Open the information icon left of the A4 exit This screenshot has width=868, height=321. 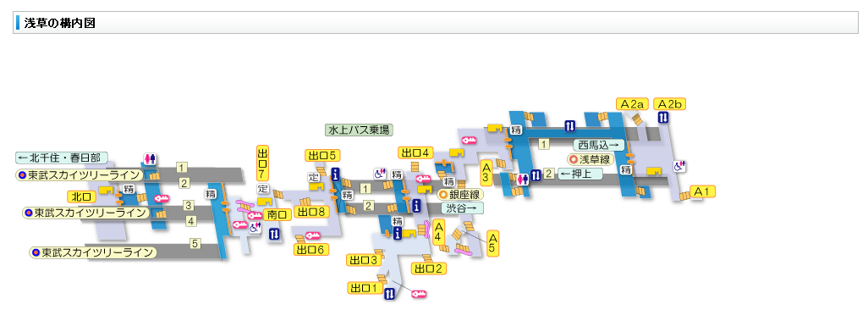click(x=397, y=234)
